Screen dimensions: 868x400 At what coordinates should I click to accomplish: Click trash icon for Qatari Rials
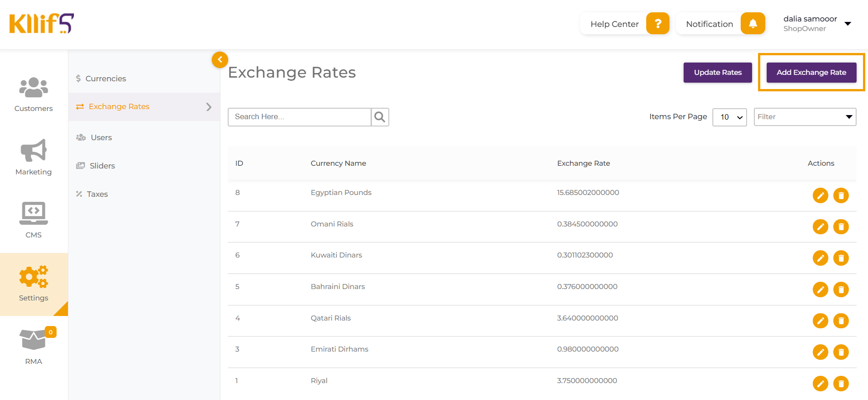coord(841,321)
